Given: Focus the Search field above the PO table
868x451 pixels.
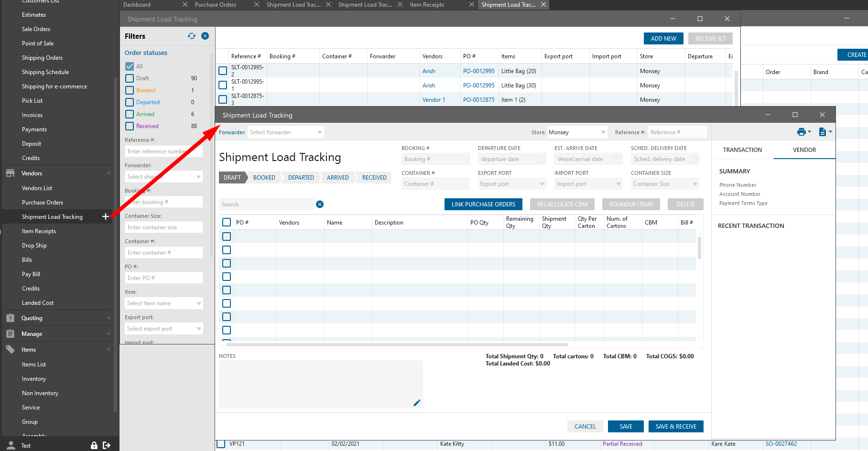Looking at the screenshot, I should (266, 204).
